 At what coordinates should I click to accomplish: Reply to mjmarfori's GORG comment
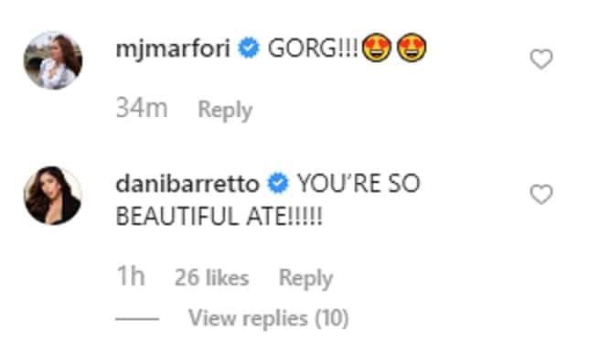[225, 111]
